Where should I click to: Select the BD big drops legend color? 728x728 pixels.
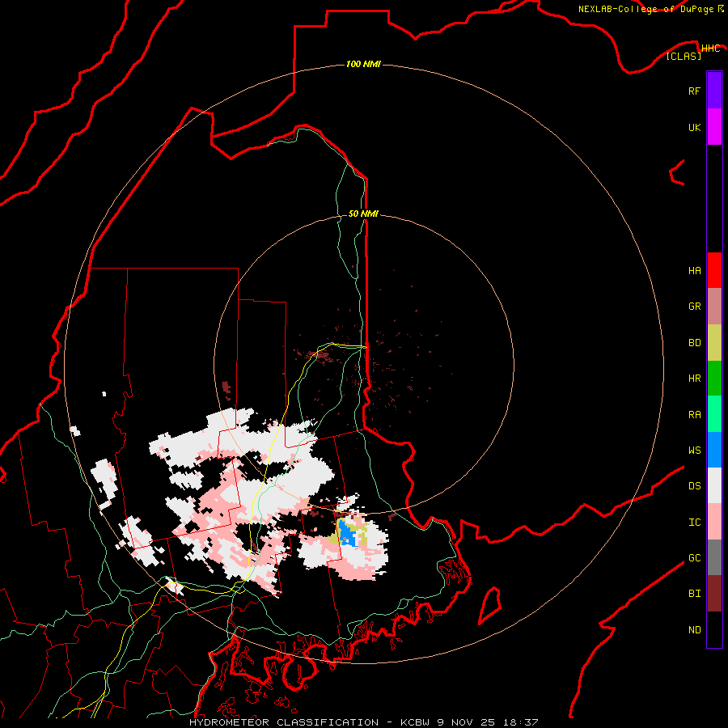[714, 343]
